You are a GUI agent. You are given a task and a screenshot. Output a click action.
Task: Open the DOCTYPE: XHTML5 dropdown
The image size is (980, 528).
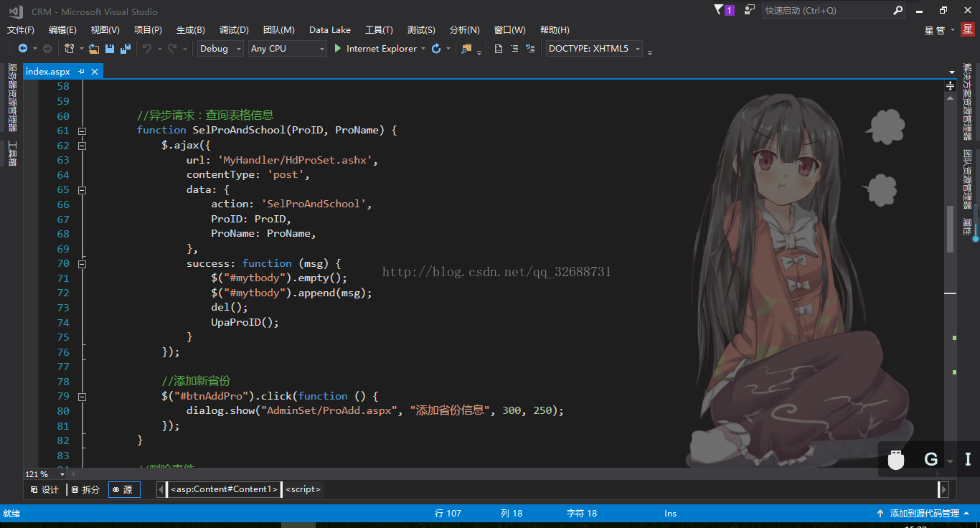(x=593, y=49)
